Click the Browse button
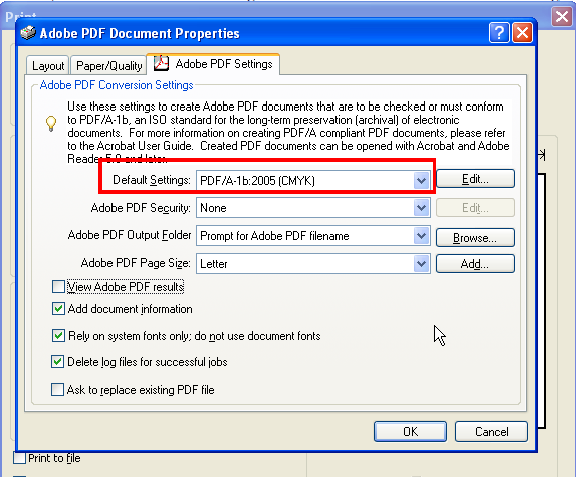 (475, 238)
